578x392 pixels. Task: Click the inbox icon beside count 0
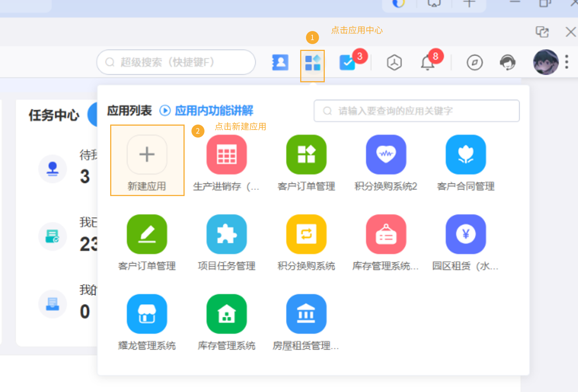pyautogui.click(x=53, y=304)
